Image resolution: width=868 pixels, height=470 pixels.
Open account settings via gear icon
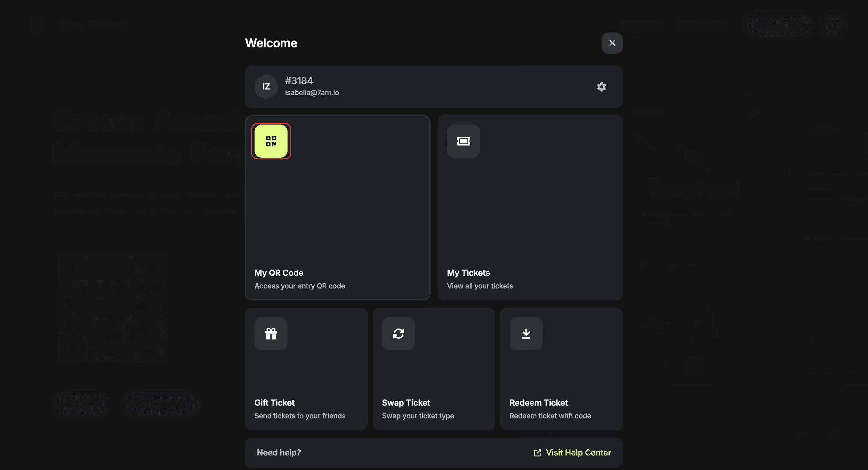click(x=601, y=87)
